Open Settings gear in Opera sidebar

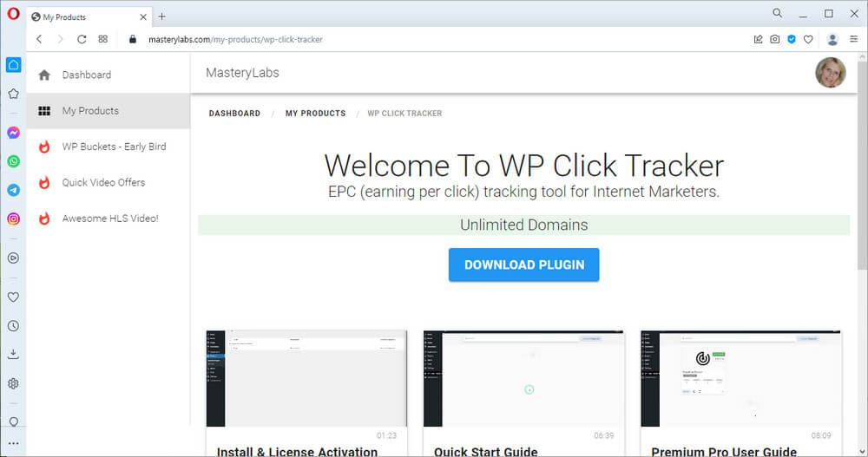[x=13, y=383]
